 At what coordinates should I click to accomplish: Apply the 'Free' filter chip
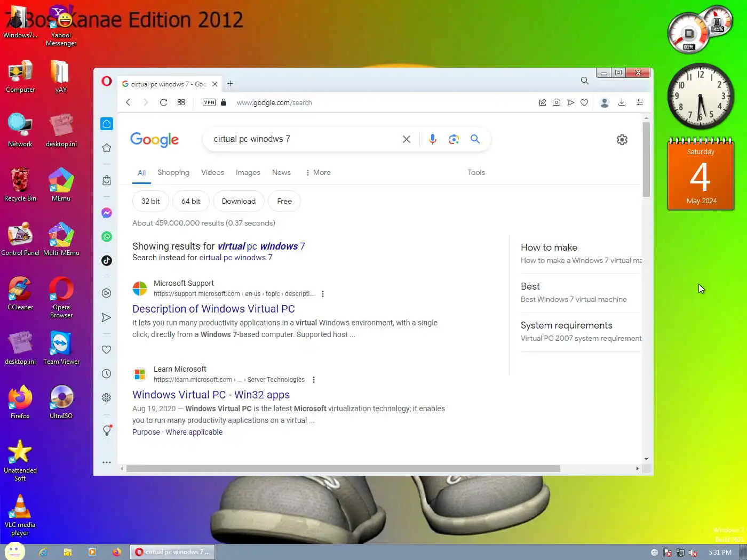(x=284, y=201)
